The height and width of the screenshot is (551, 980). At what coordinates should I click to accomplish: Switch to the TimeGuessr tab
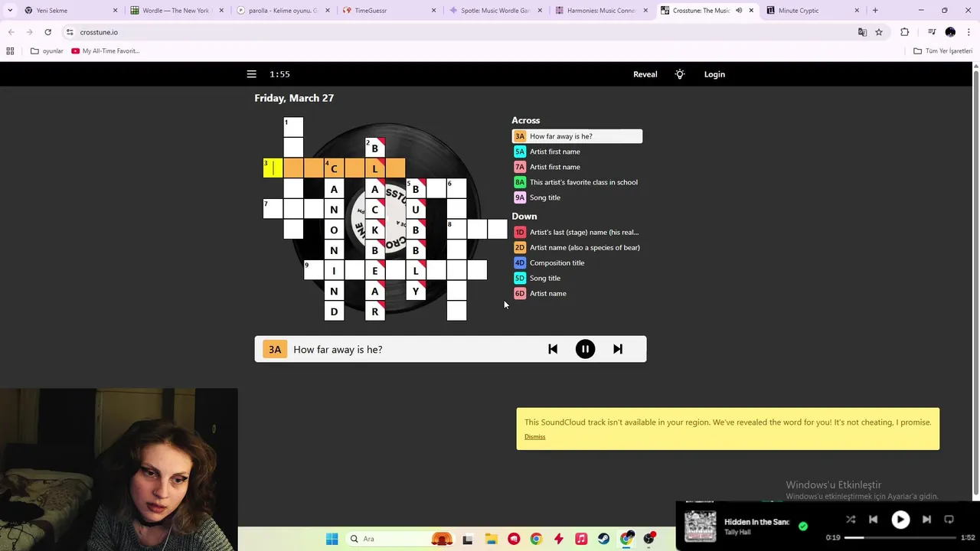pos(388,11)
